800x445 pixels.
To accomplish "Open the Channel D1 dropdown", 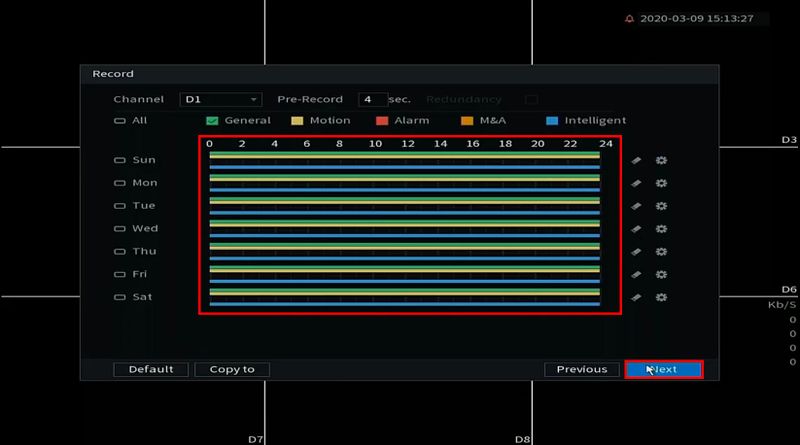I will click(221, 100).
